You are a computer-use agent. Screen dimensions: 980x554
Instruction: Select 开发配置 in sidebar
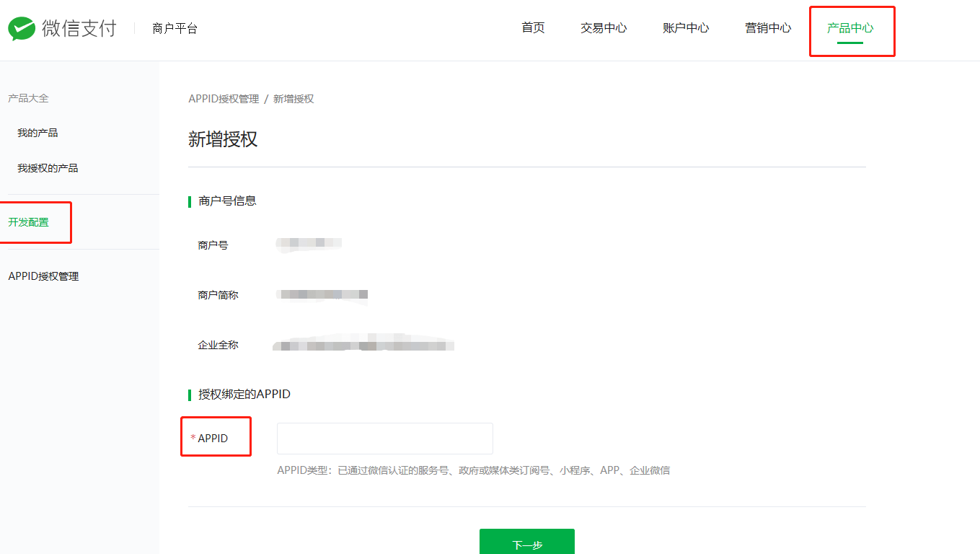[x=29, y=222]
